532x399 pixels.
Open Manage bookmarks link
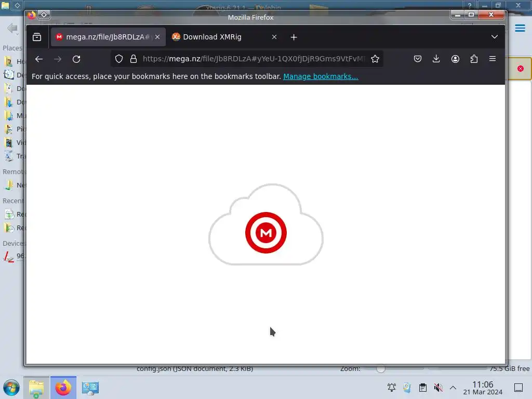(x=321, y=76)
